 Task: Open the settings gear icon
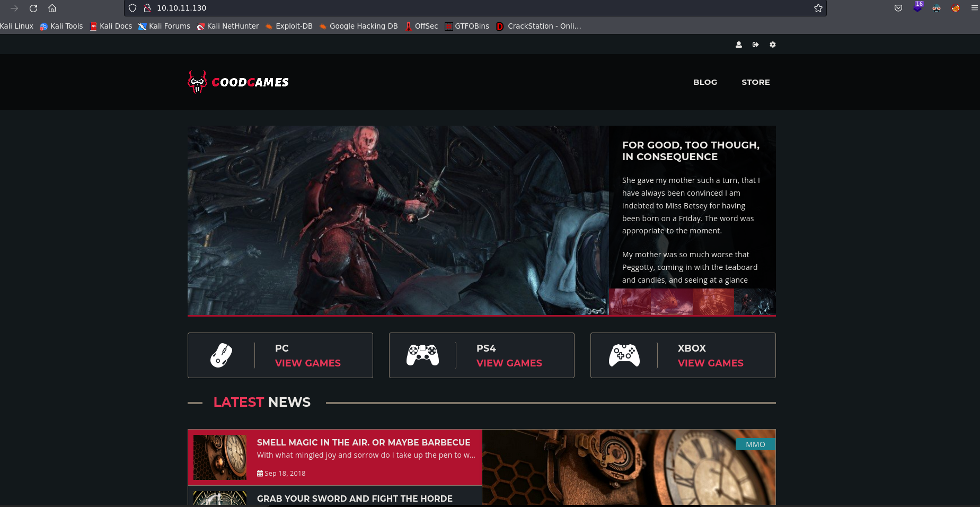(x=773, y=45)
